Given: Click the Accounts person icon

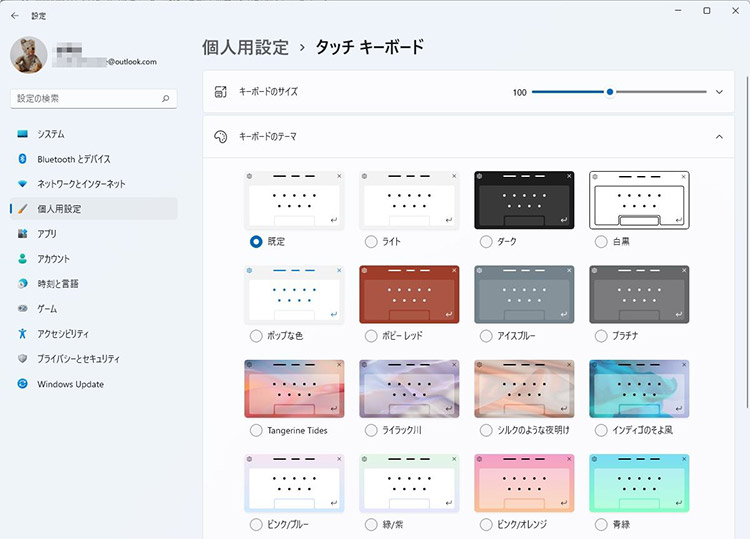Looking at the screenshot, I should (22, 259).
